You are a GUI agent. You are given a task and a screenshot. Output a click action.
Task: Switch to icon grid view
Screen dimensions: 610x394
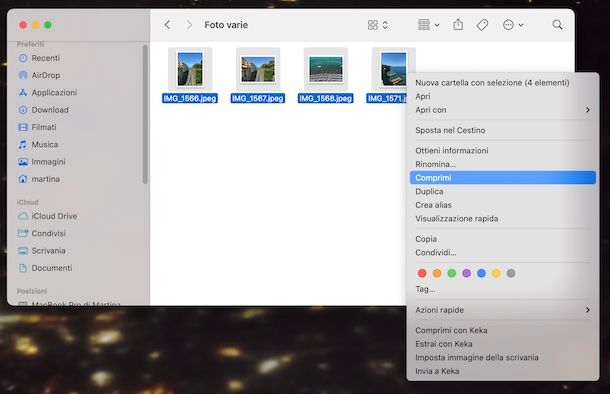(373, 25)
